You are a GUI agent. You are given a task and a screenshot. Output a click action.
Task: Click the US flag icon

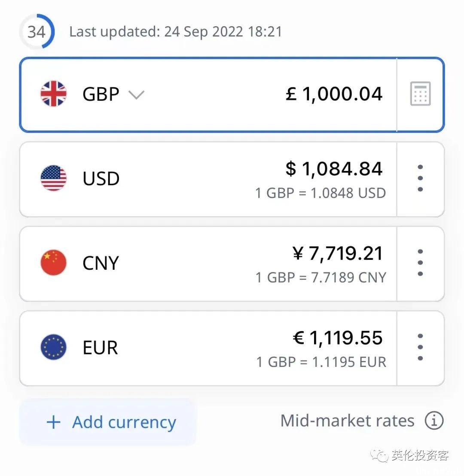53,178
